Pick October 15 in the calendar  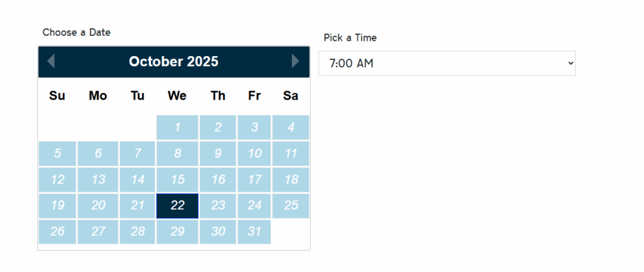tap(177, 179)
